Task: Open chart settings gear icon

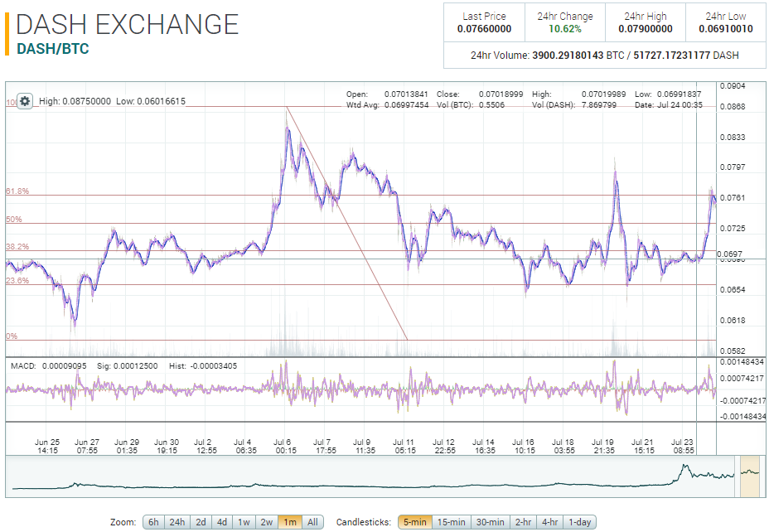Action: click(x=25, y=101)
